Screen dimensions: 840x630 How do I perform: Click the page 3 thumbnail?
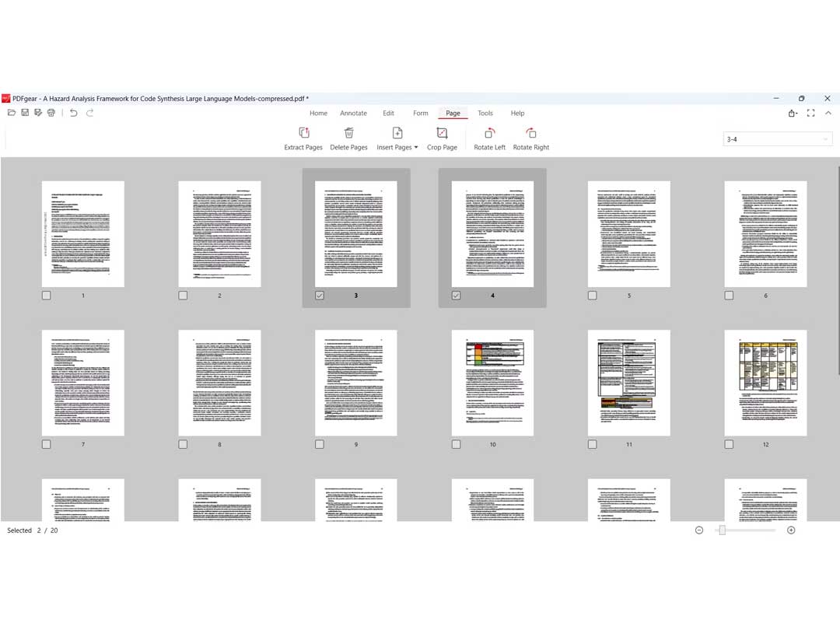click(356, 233)
